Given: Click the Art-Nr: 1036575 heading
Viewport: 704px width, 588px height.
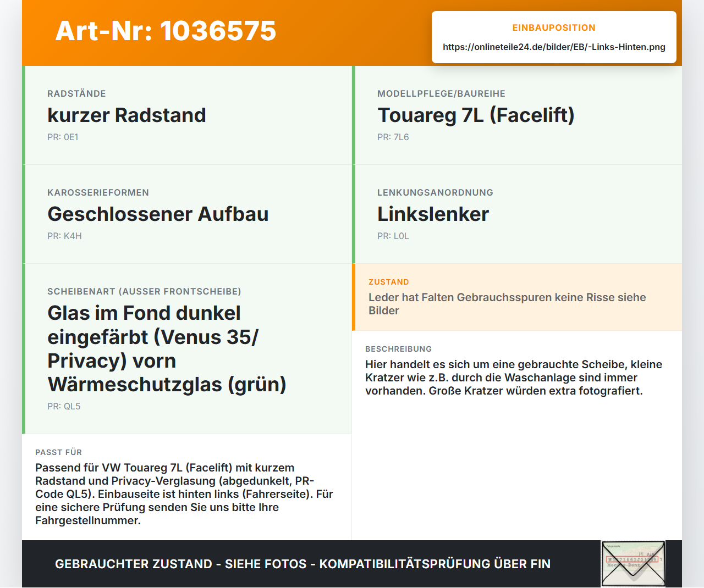Looking at the screenshot, I should [x=166, y=31].
